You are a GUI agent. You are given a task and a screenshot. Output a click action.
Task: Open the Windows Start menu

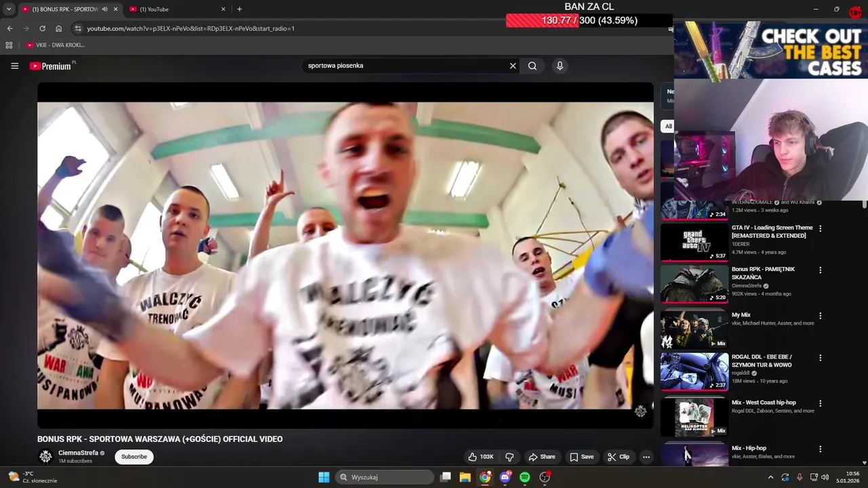point(324,477)
